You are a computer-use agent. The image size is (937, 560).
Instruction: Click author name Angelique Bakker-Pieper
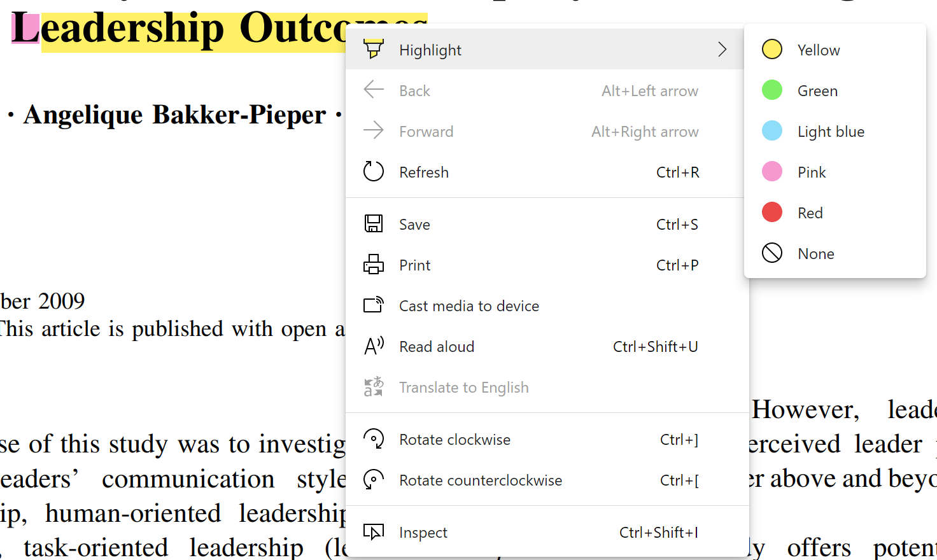[175, 115]
